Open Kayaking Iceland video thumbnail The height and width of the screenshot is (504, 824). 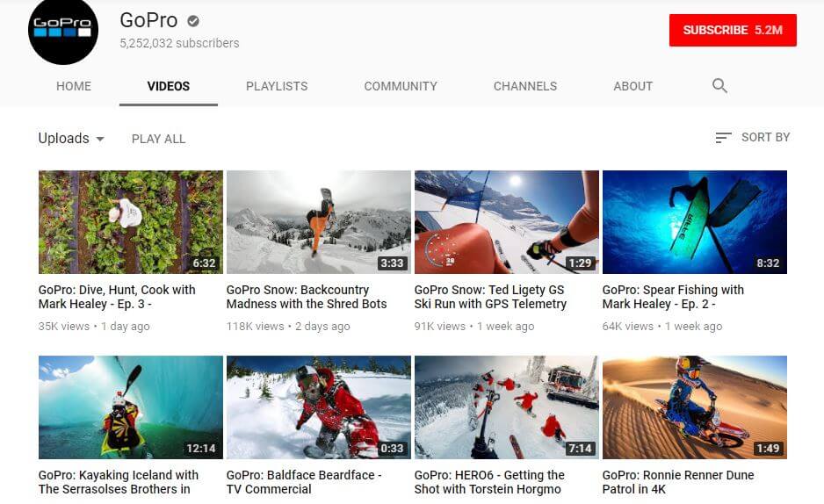(x=130, y=407)
